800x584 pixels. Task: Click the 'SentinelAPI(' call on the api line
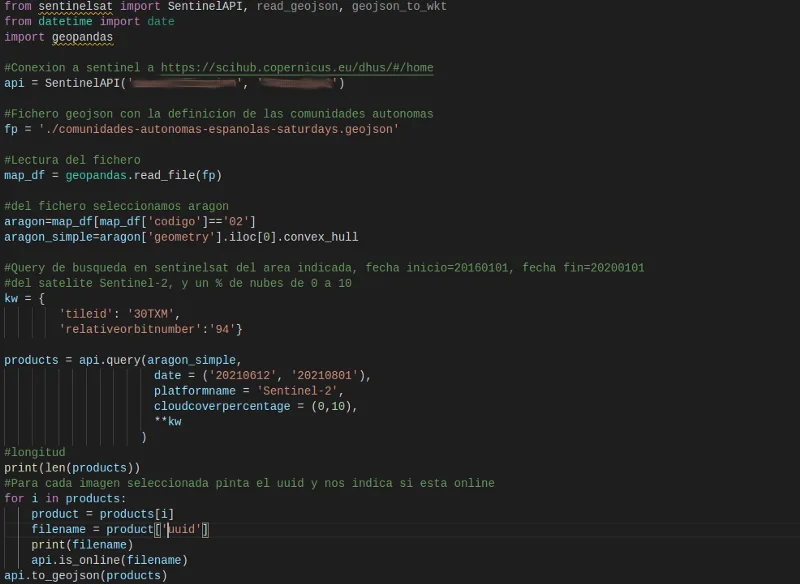click(86, 83)
